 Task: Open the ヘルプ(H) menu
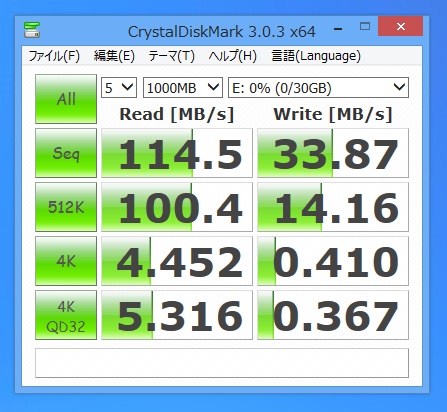tap(233, 56)
